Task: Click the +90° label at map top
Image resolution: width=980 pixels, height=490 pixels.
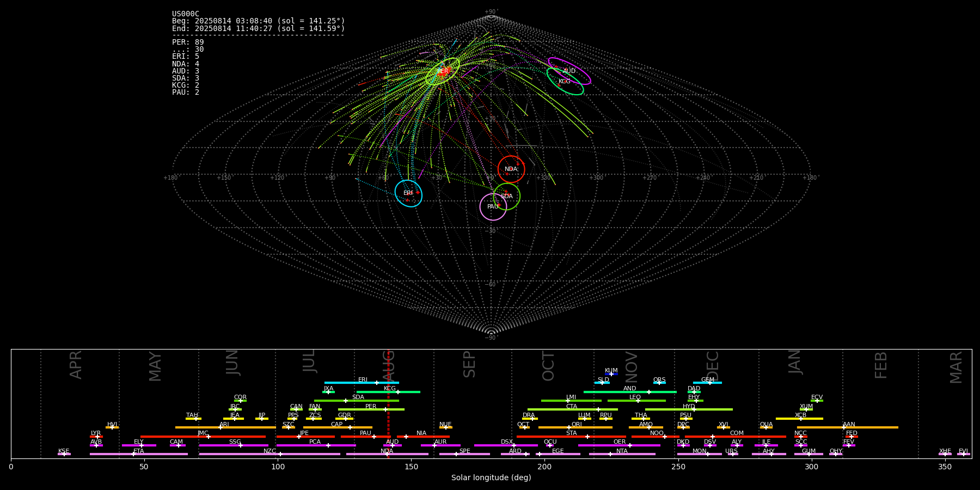Action: point(491,12)
